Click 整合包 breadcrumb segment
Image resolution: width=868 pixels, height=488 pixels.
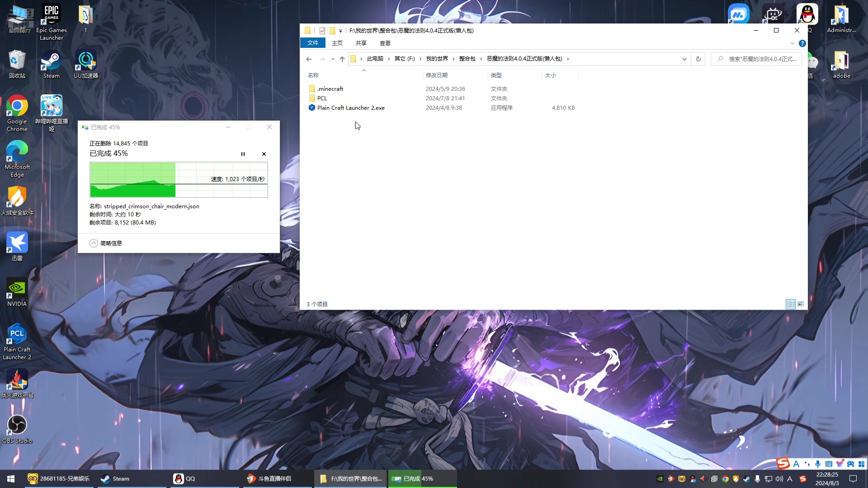[467, 59]
